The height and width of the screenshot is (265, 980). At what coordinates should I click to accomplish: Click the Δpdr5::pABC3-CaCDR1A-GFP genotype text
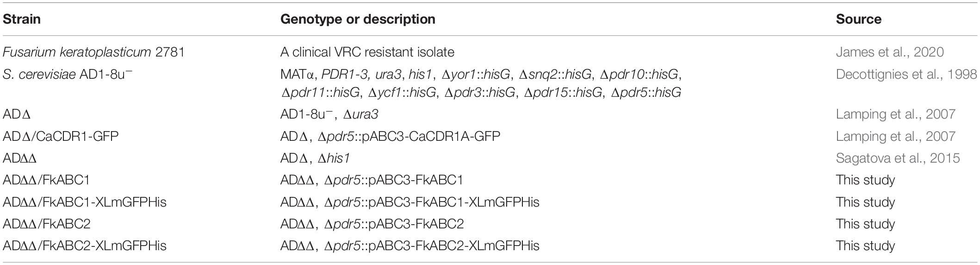point(412,136)
